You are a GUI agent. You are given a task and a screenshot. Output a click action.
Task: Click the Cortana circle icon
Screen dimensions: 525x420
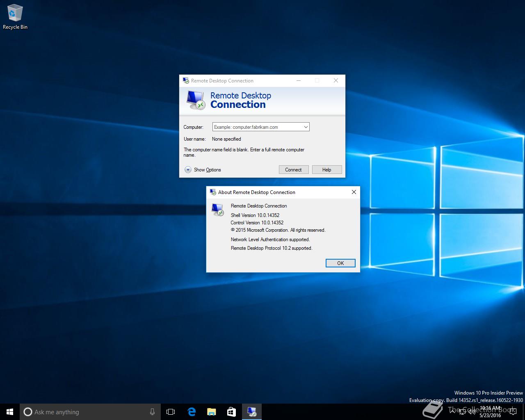point(28,412)
